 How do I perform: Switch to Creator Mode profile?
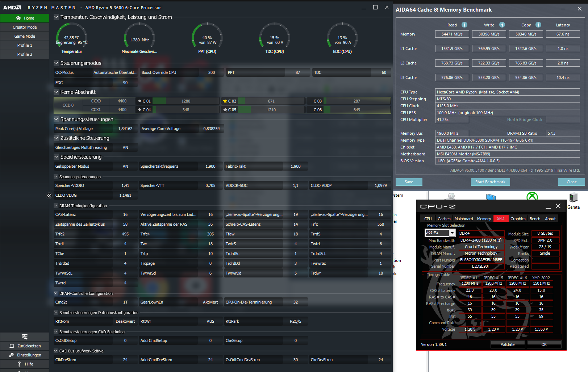(25, 27)
